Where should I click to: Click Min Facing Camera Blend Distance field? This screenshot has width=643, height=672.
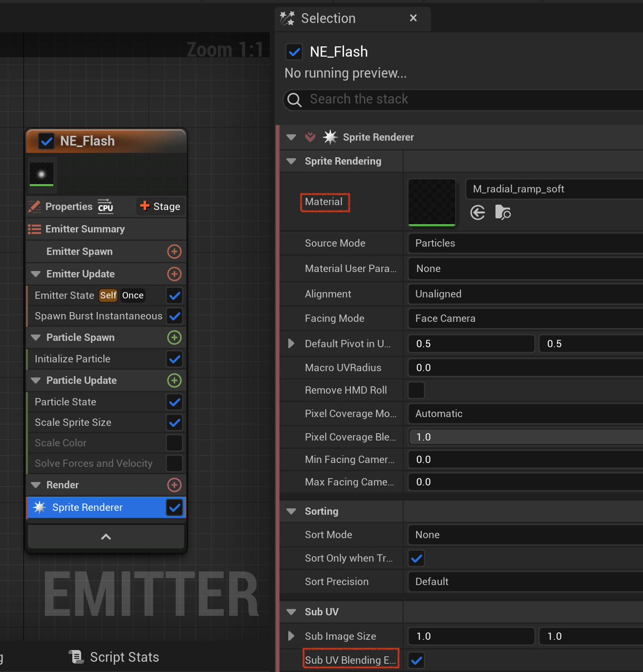click(525, 460)
